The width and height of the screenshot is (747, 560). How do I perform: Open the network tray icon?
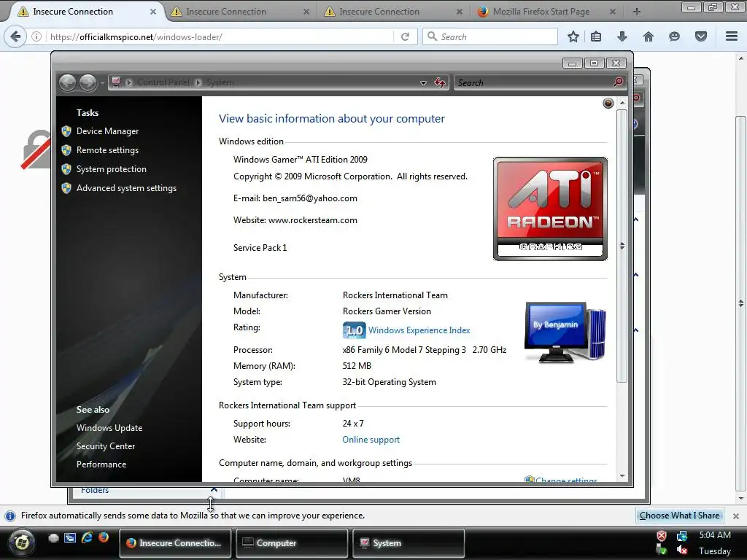[682, 536]
